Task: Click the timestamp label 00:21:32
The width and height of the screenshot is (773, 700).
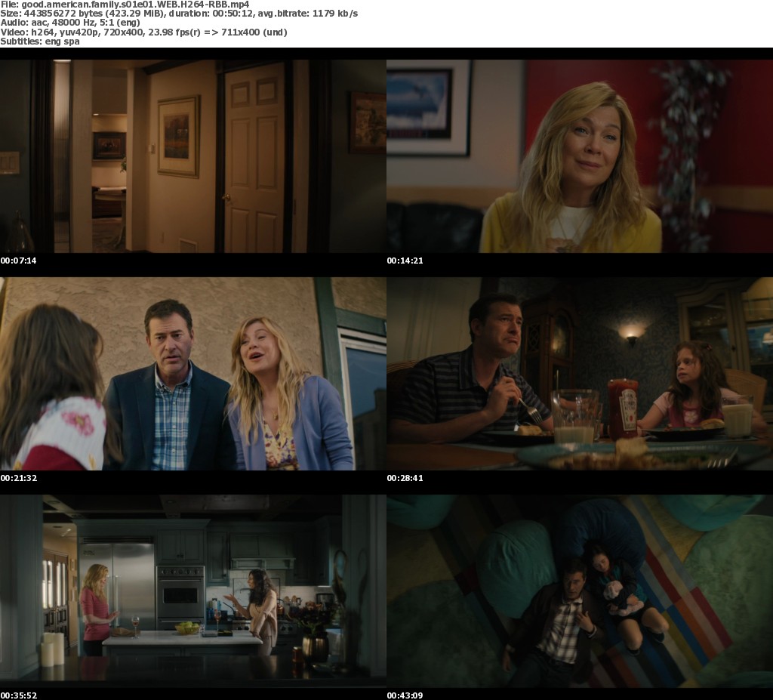Action: pyautogui.click(x=18, y=478)
